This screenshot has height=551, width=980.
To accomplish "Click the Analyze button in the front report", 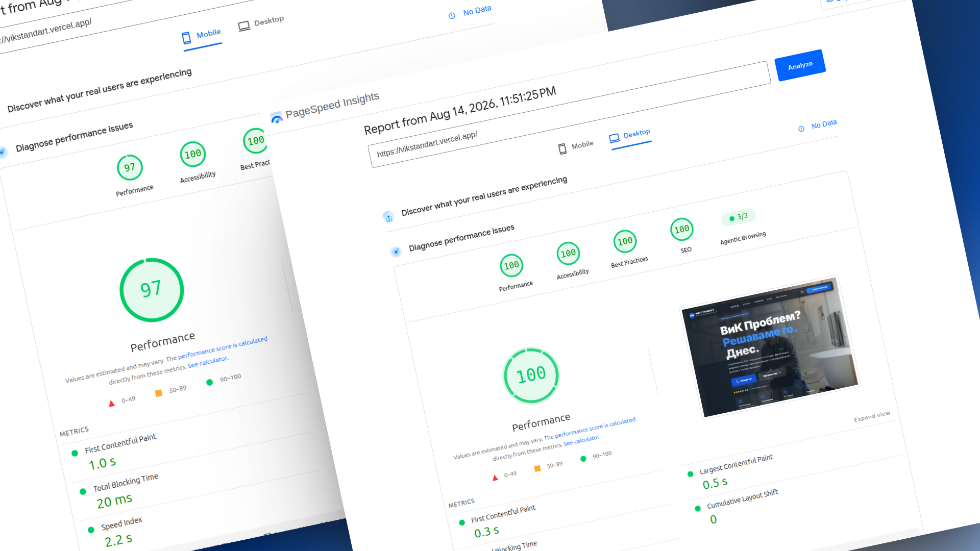I will pyautogui.click(x=800, y=65).
